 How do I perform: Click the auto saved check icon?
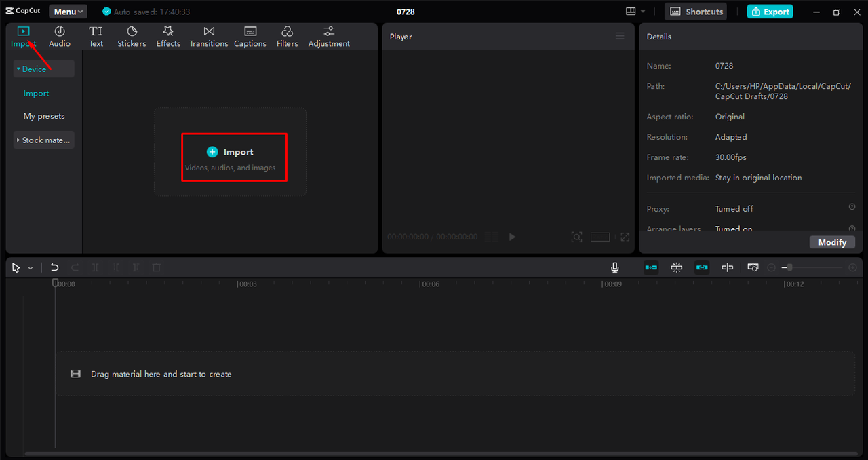coord(106,12)
